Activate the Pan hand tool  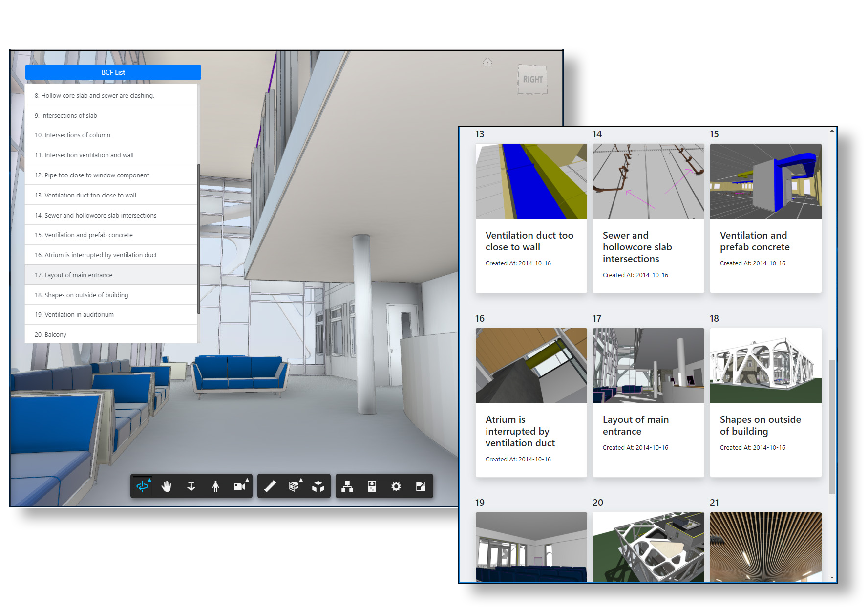167,486
